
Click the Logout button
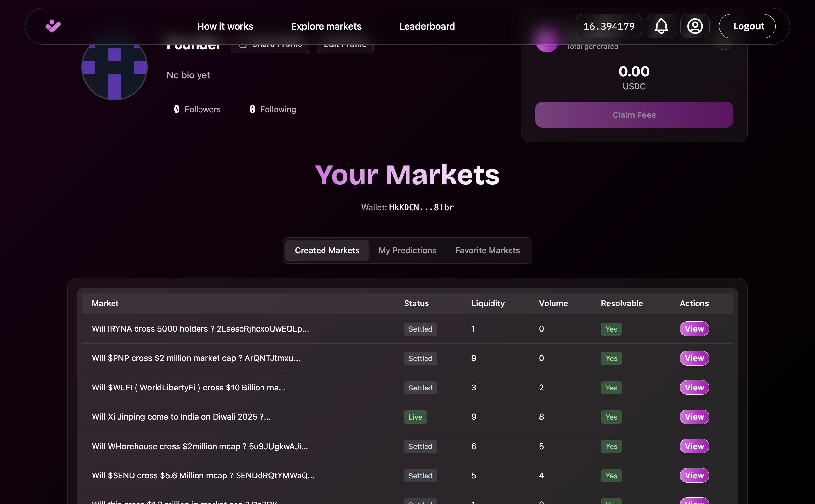pyautogui.click(x=747, y=26)
